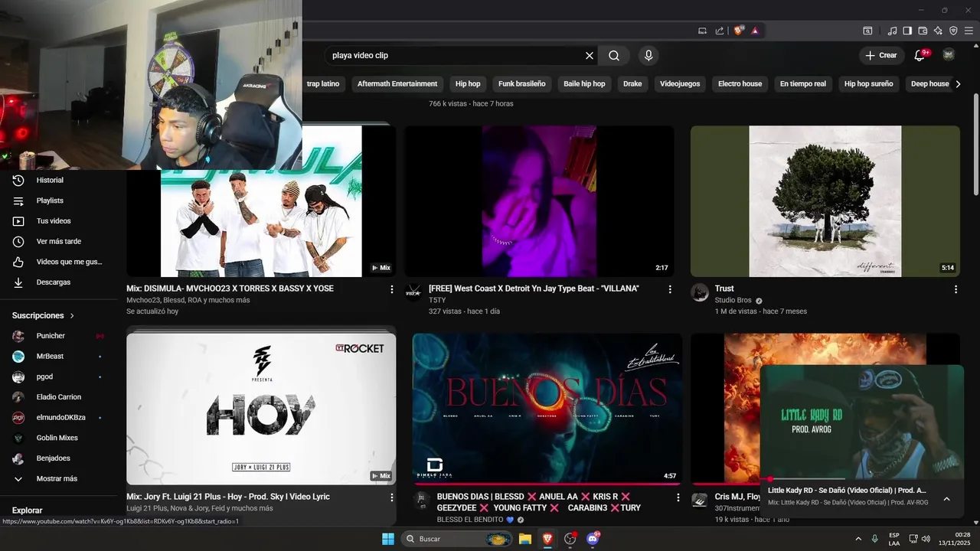Show hidden system tray icons chevron
The height and width of the screenshot is (551, 980).
(858, 539)
